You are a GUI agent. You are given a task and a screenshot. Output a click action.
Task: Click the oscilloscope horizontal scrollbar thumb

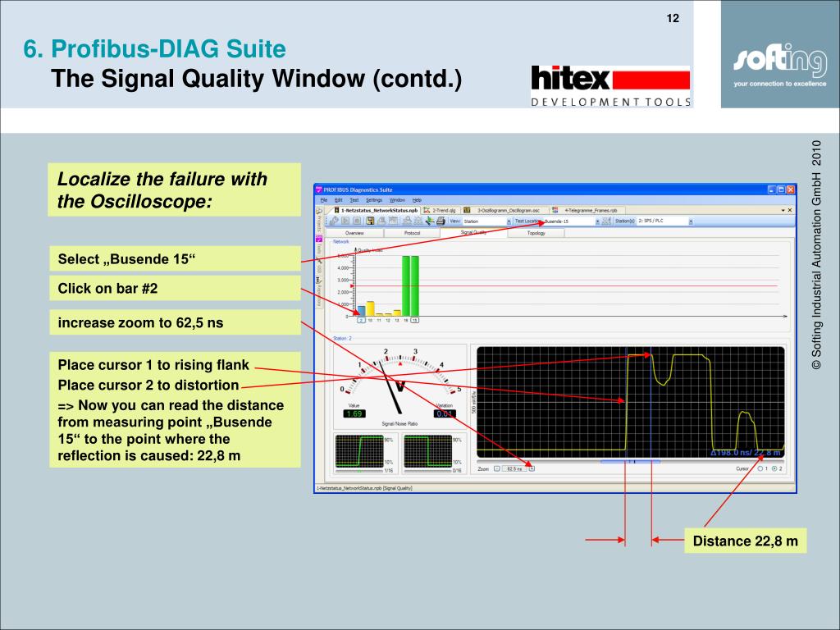[x=630, y=461]
